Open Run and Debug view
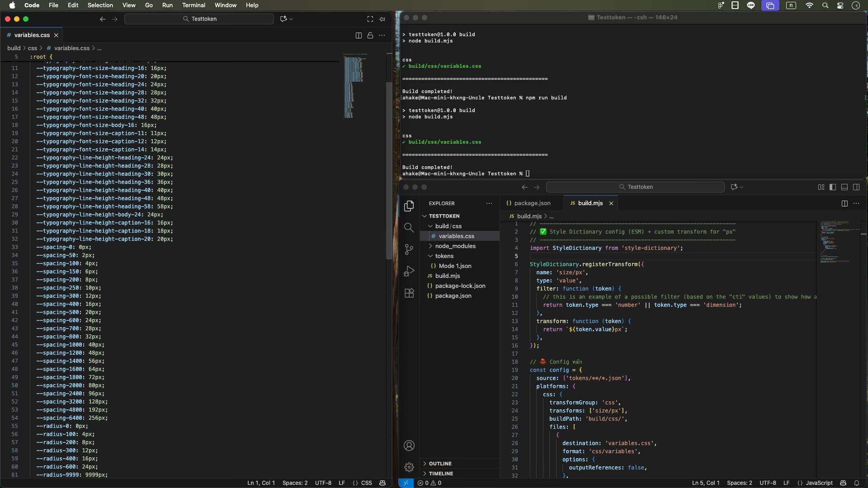 (x=409, y=271)
